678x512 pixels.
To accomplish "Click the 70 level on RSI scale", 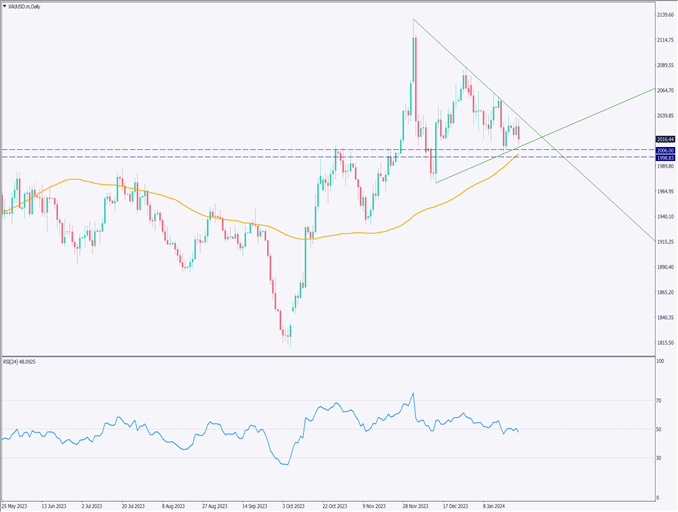I will click(x=659, y=401).
